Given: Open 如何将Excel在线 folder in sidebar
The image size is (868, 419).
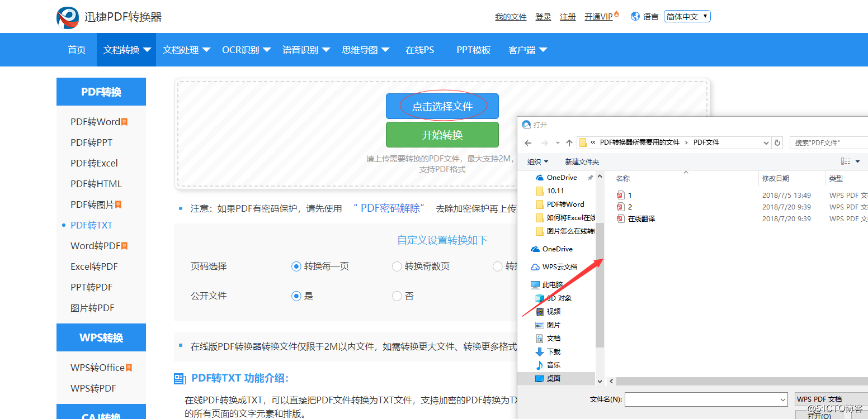Looking at the screenshot, I should [565, 218].
